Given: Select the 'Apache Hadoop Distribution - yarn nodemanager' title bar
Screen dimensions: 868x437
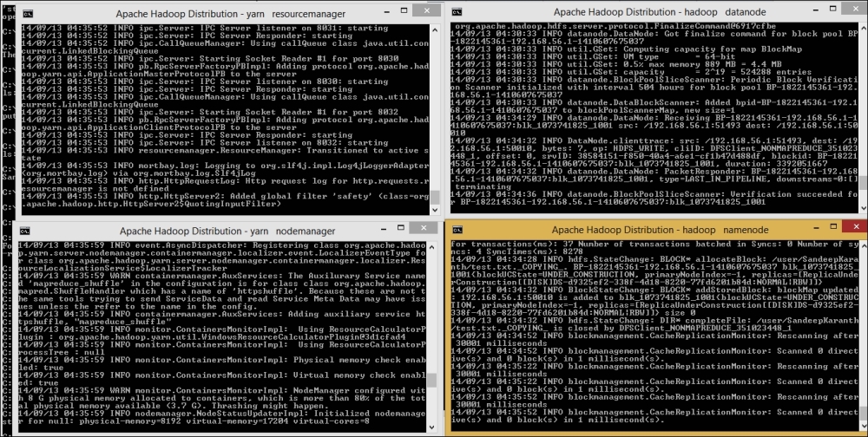Looking at the screenshot, I should point(227,232).
